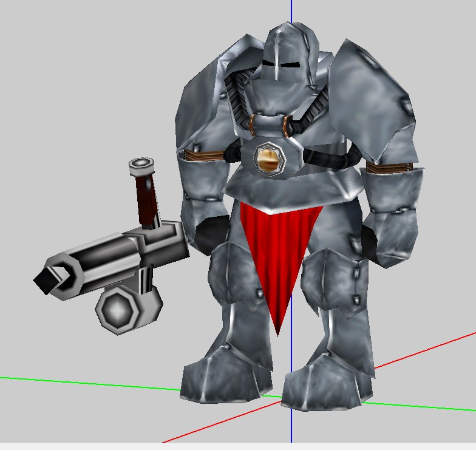This screenshot has height=450, width=476.
Task: Select the octagonal wheel under the cannon
Action: [118, 310]
